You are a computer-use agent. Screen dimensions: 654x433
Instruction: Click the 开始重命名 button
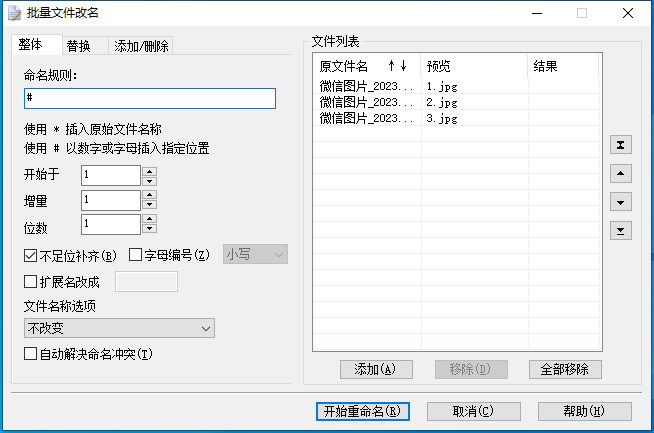point(361,411)
